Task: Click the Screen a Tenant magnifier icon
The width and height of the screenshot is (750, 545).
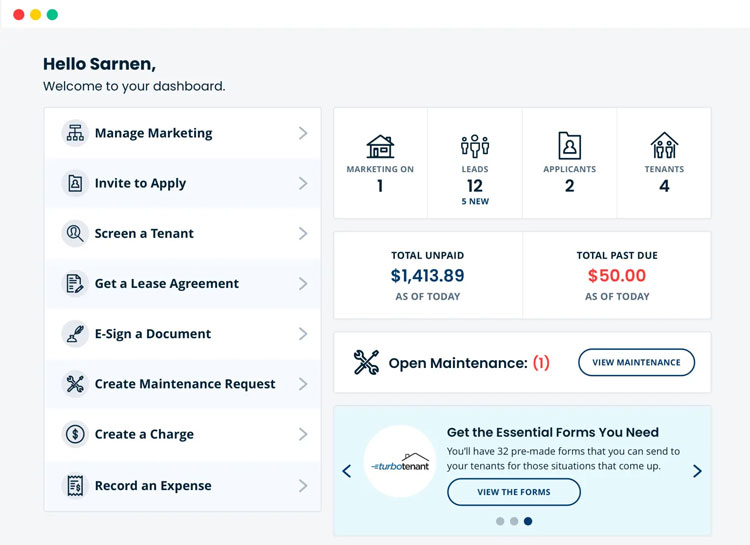Action: (x=74, y=233)
